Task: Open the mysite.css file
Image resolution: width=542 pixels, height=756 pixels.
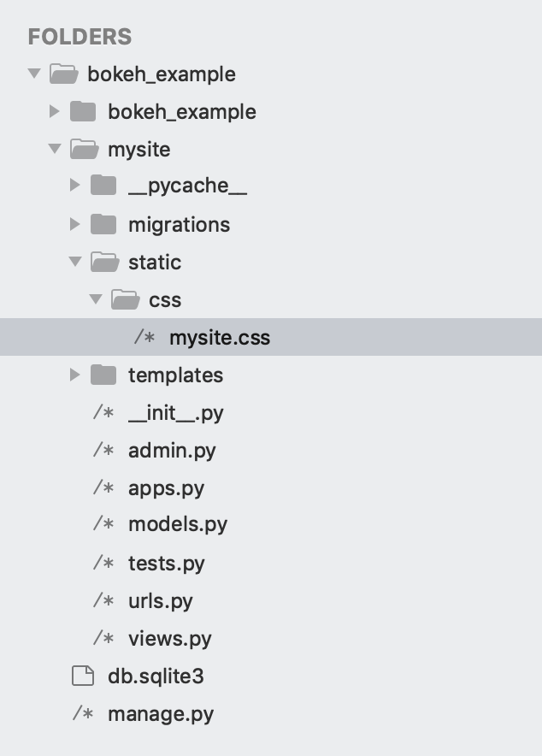Action: [x=219, y=338]
